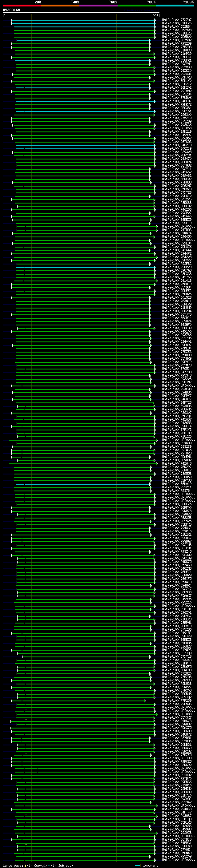
Task: Open hit UniRef100_P93784
Action: tap(177, 491)
